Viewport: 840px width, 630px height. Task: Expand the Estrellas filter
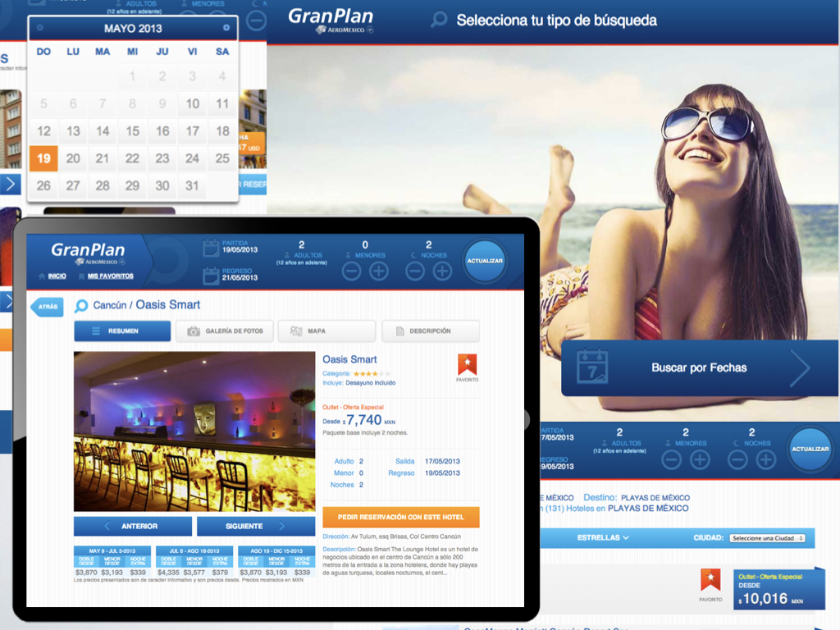pos(602,537)
